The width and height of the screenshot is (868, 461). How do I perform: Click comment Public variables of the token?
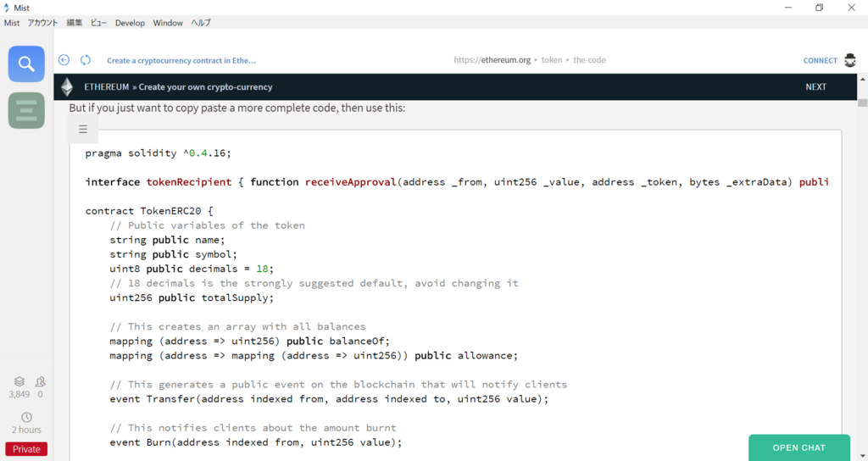207,225
